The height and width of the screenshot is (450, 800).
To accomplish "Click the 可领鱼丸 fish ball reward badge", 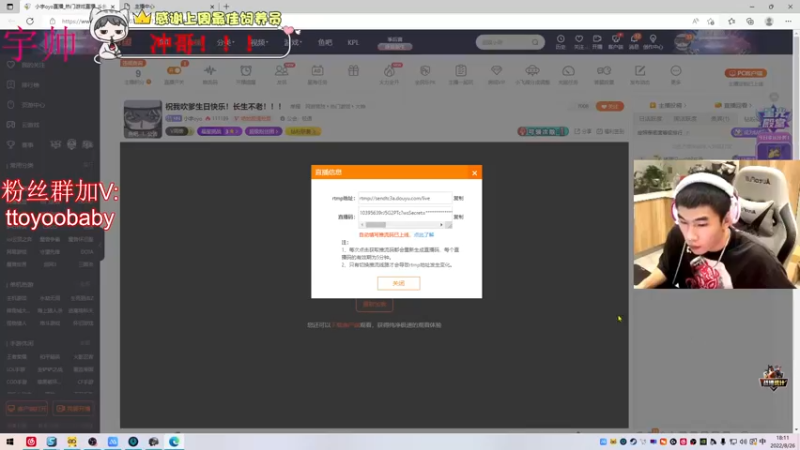I will click(543, 132).
